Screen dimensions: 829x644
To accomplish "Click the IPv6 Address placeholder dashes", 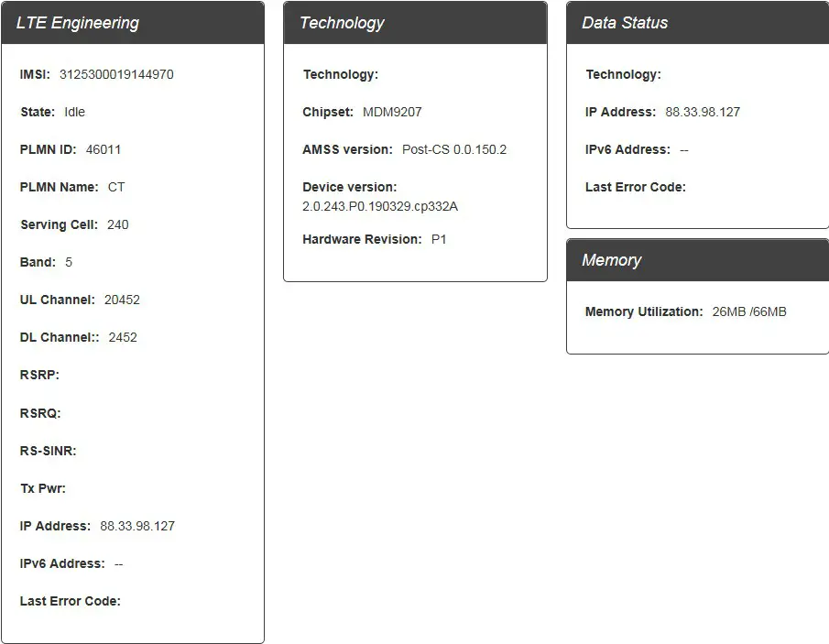I will tap(117, 563).
